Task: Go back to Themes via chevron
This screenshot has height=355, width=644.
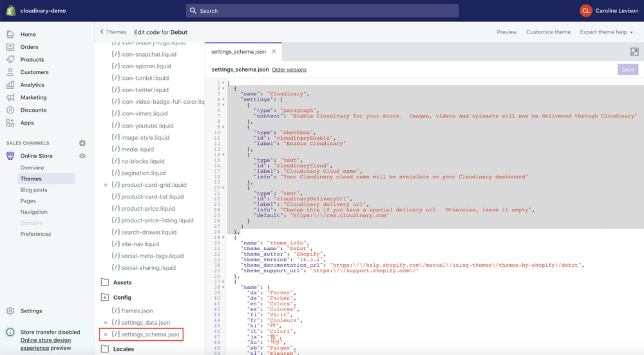Action: coord(102,32)
